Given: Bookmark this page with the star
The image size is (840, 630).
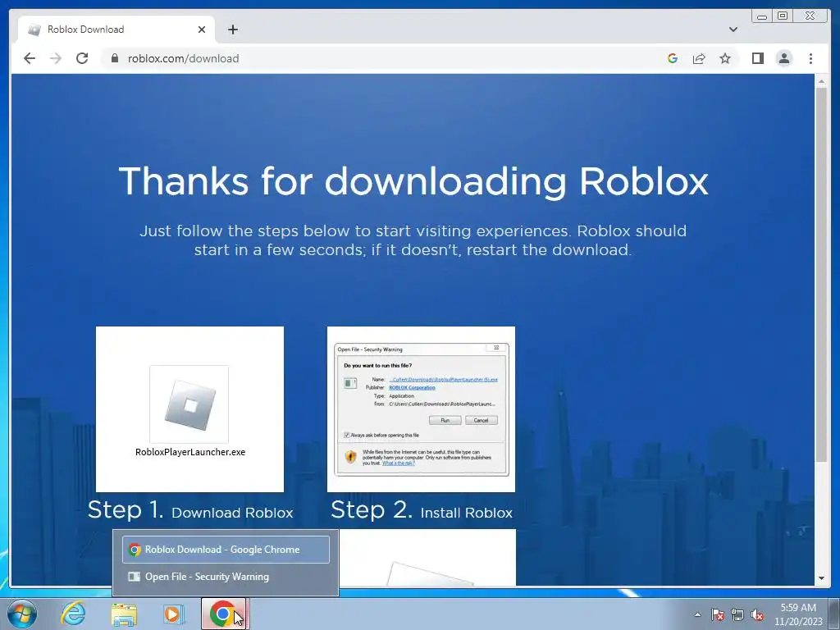Looking at the screenshot, I should tap(725, 58).
